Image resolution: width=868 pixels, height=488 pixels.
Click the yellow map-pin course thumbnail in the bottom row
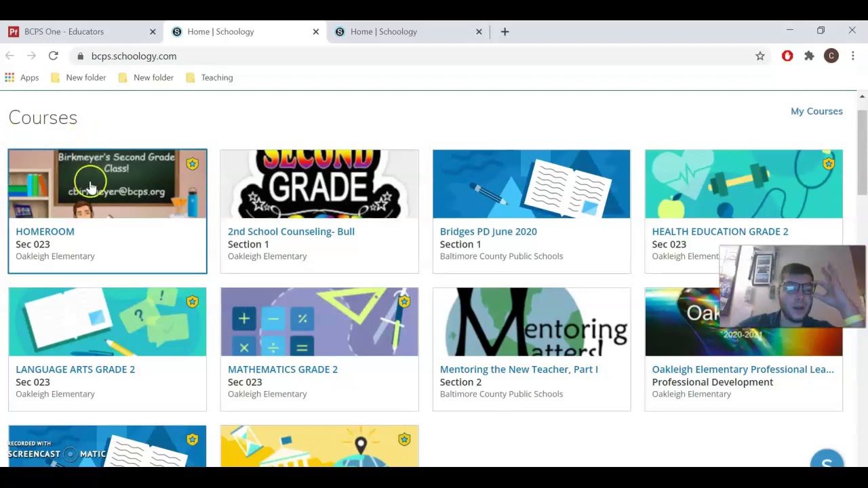point(319,446)
